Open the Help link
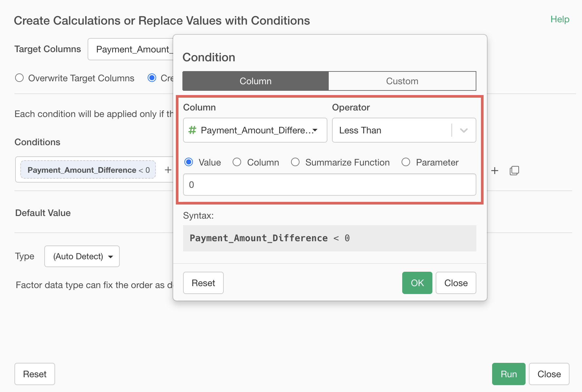The height and width of the screenshot is (392, 582). point(559,19)
